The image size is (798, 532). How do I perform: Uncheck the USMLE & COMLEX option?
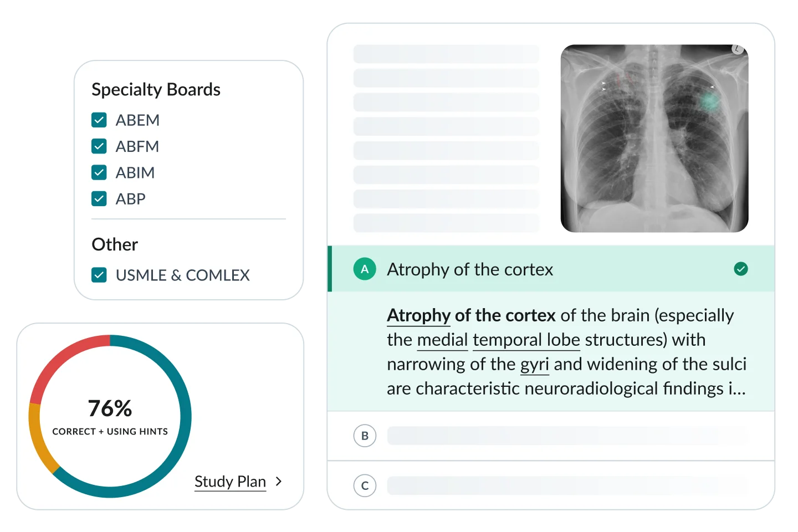click(x=99, y=275)
